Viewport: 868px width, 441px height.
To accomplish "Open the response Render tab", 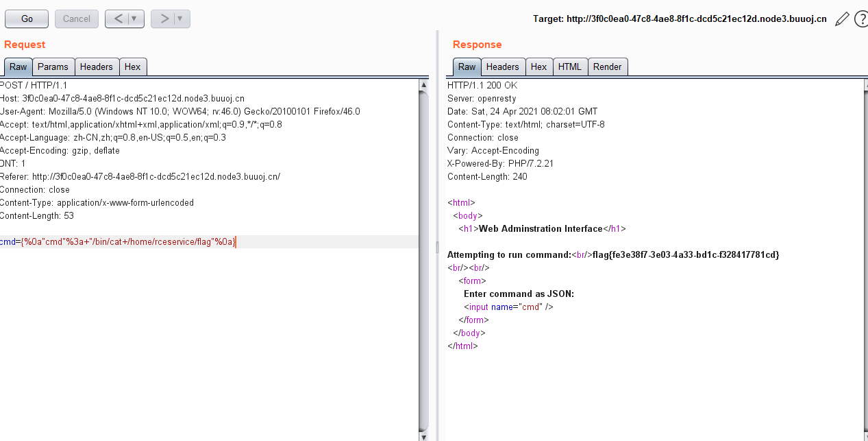I will click(x=607, y=67).
